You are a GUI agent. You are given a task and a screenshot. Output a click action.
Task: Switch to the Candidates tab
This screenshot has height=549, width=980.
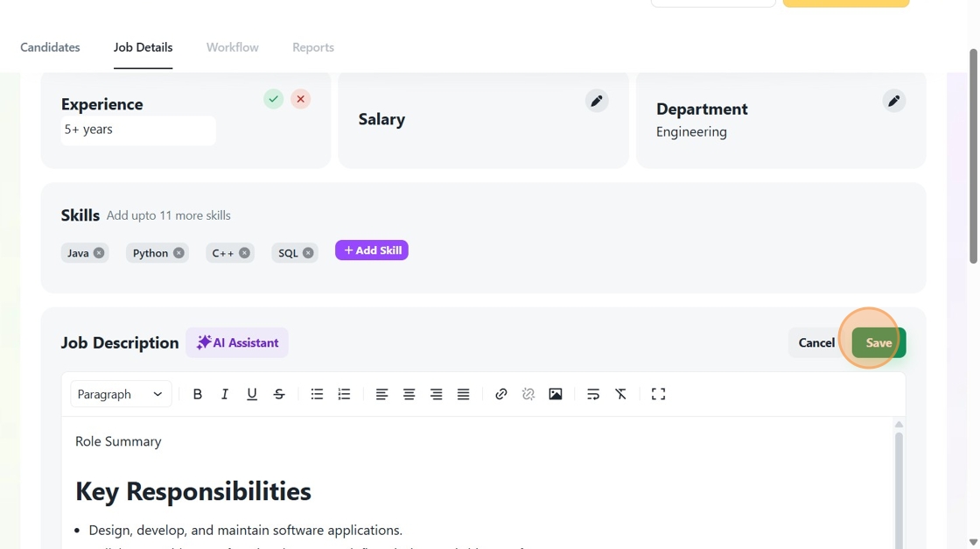(50, 47)
